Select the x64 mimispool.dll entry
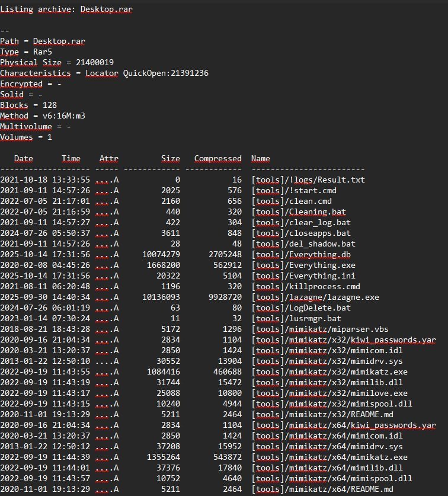Viewport: 448px width, 496px height. tap(329, 478)
